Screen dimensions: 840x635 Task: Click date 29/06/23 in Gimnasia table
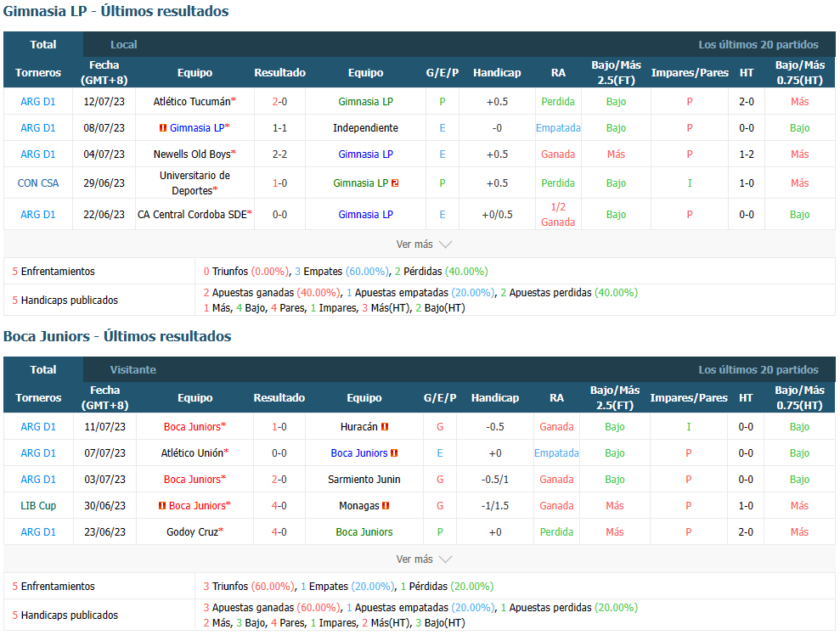pos(104,183)
